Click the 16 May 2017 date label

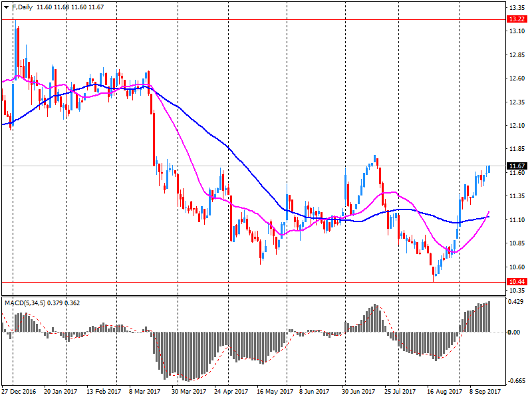click(275, 392)
